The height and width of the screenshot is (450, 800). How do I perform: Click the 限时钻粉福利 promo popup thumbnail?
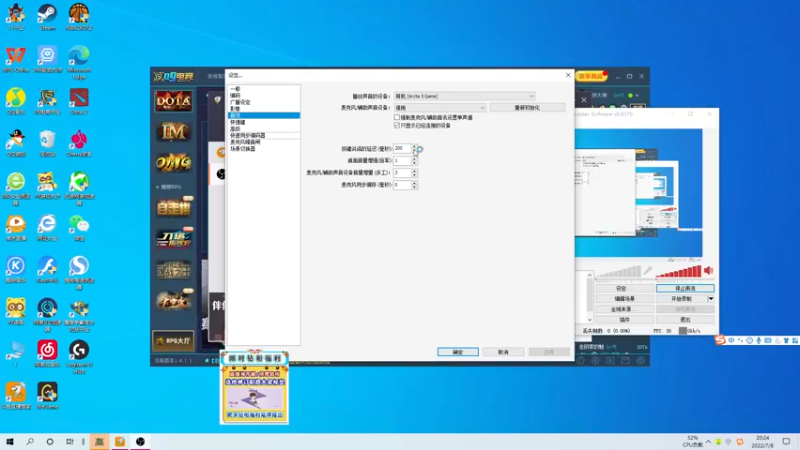(x=255, y=387)
